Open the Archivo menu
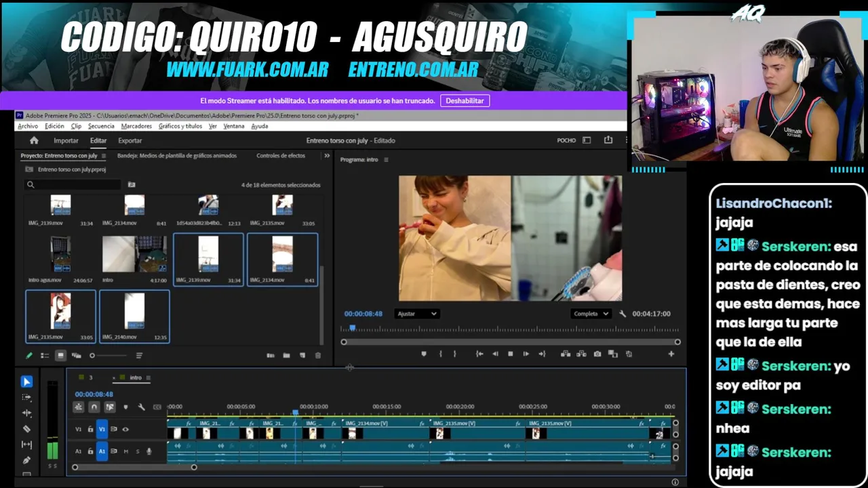Screen dimensions: 868x488 [28, 126]
